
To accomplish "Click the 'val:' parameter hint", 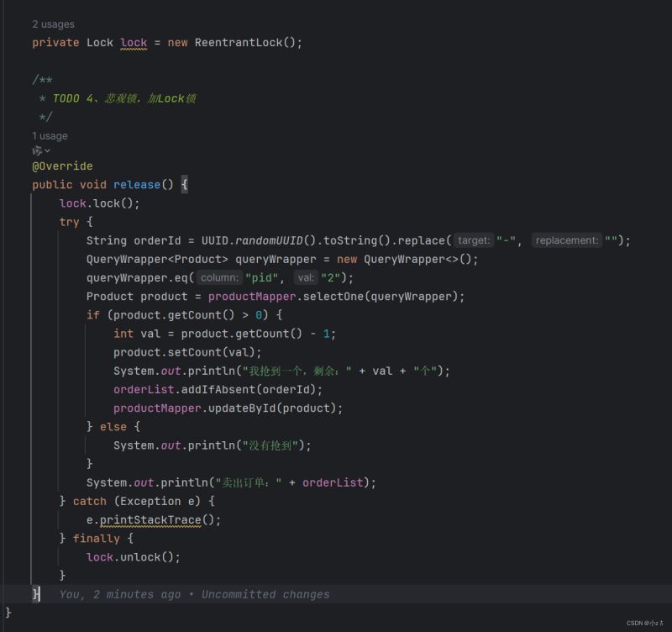I will (x=306, y=278).
